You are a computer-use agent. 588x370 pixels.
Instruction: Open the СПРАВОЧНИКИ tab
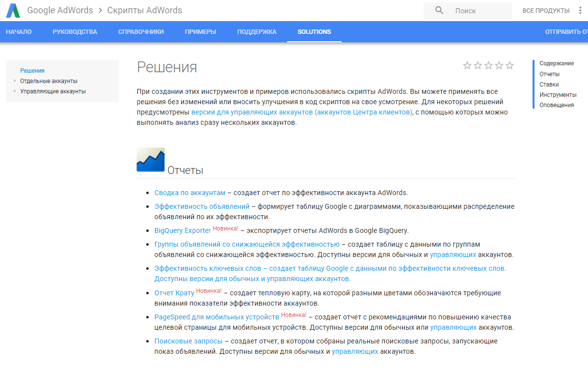click(x=141, y=32)
